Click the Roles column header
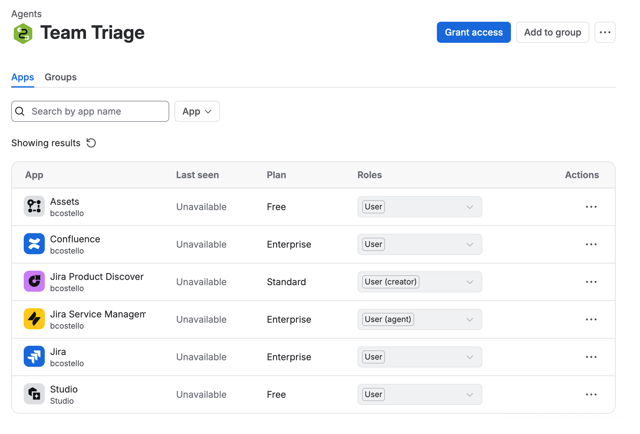 coord(369,175)
